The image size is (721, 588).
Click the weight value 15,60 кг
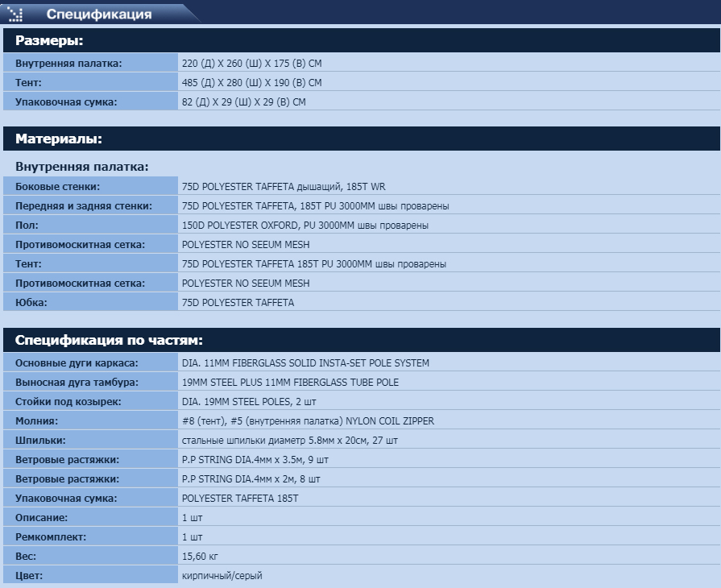click(200, 557)
